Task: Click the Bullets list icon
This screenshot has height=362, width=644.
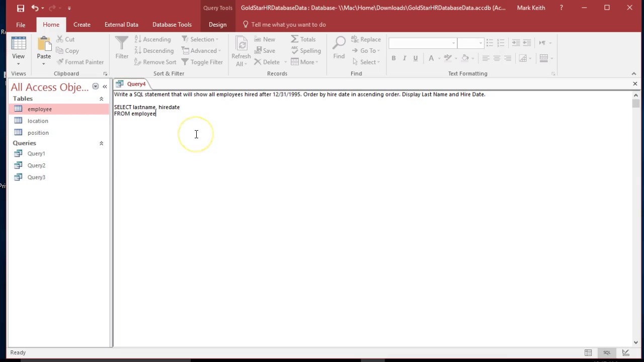Action: pos(490,43)
